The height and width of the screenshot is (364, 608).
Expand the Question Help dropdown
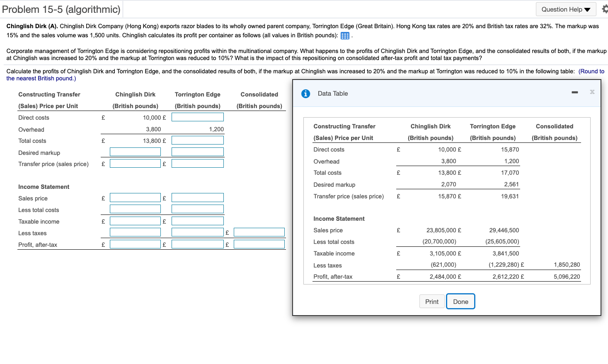pos(566,9)
